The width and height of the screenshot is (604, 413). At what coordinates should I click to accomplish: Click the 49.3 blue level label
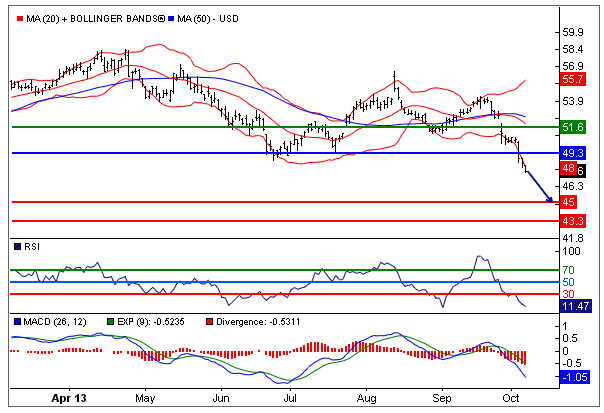click(x=573, y=153)
